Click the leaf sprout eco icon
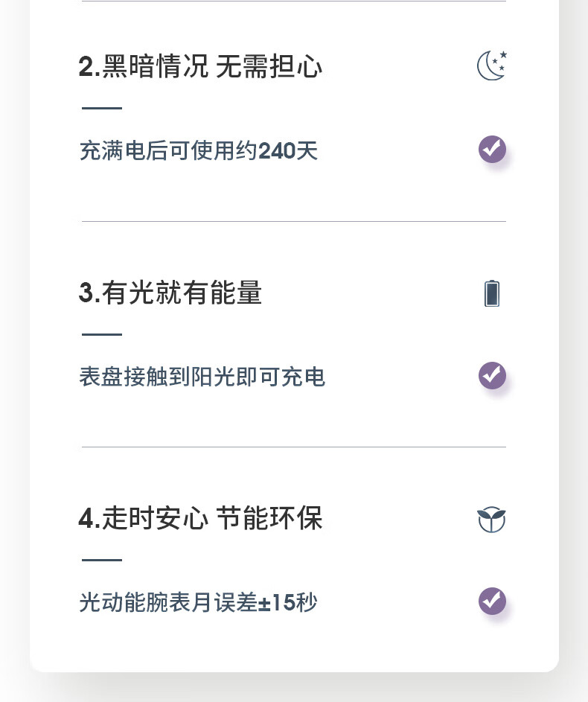The width and height of the screenshot is (588, 702). (x=491, y=520)
